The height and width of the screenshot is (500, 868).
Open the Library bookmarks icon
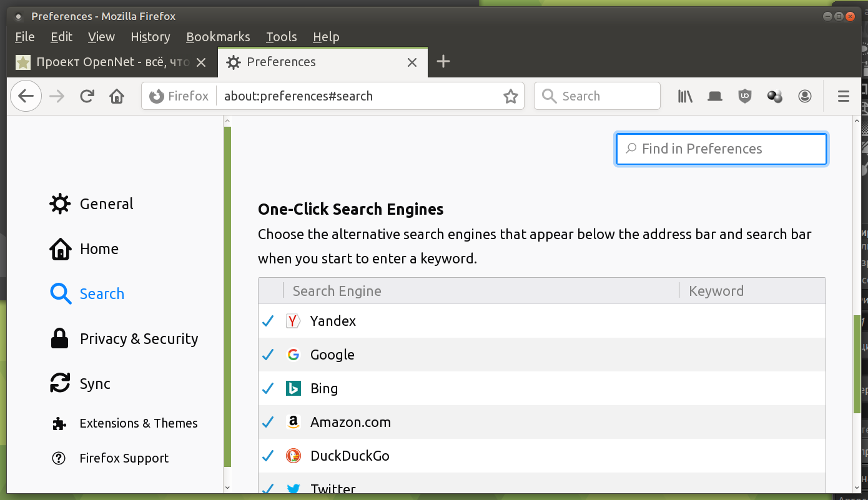[x=685, y=96]
